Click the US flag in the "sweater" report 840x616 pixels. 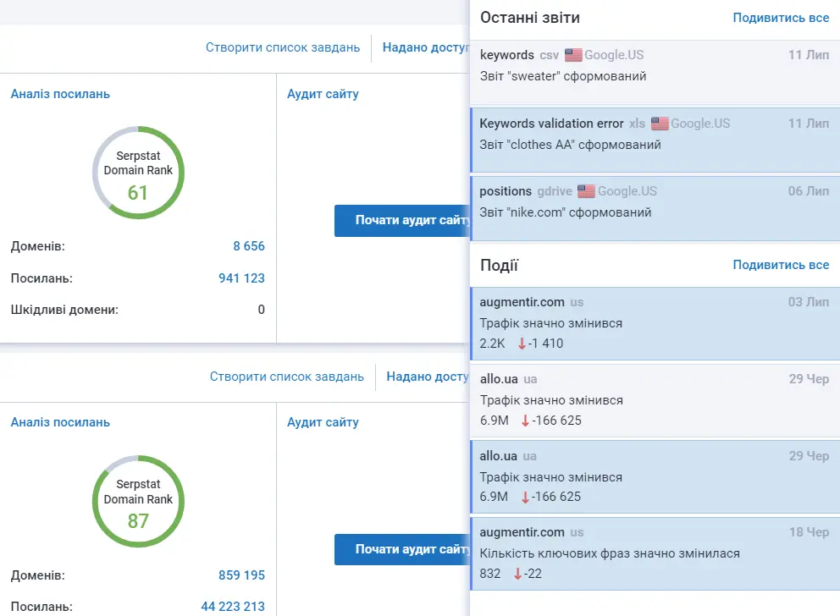tap(573, 55)
